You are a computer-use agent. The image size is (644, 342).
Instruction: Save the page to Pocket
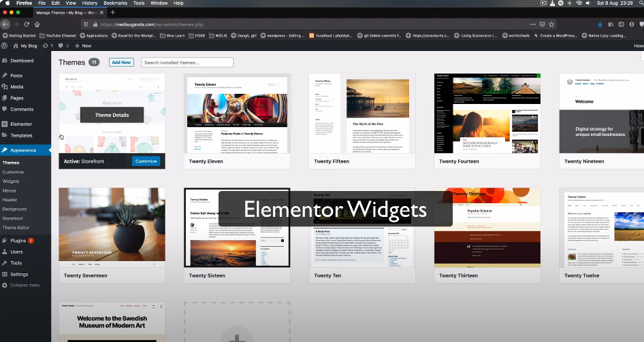coord(542,24)
